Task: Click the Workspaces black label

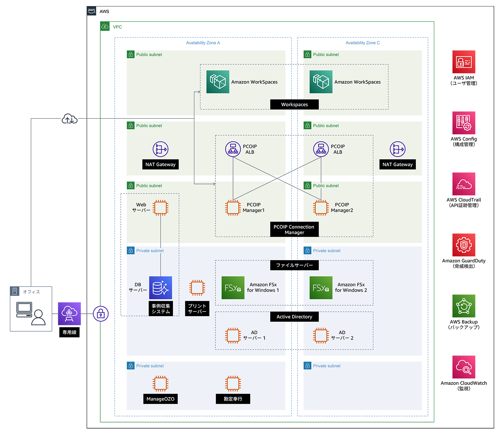Action: click(x=294, y=104)
